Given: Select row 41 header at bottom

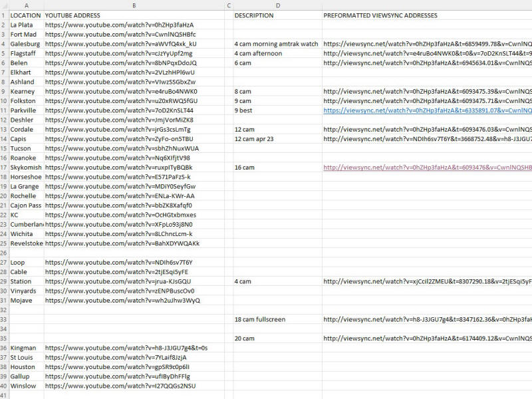Looking at the screenshot, I should pos(4,395).
